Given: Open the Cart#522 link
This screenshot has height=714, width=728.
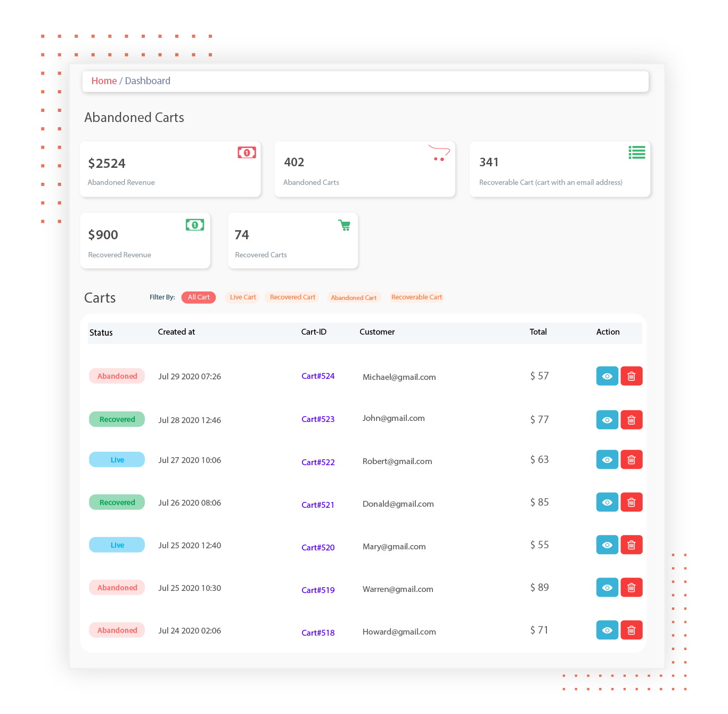Looking at the screenshot, I should tap(318, 463).
